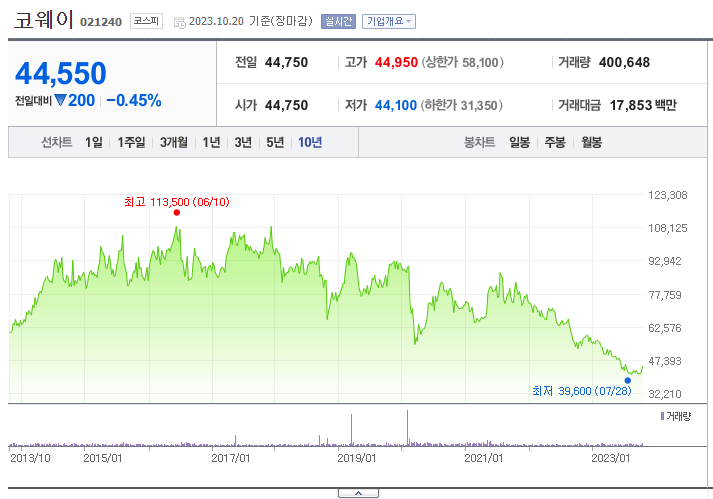The image size is (713, 499).
Task: Click the 거래대금 value 17,853 백만
Action: click(643, 106)
